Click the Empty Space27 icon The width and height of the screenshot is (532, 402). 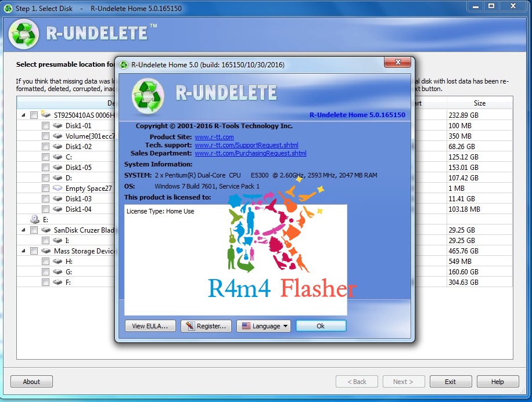tap(57, 188)
